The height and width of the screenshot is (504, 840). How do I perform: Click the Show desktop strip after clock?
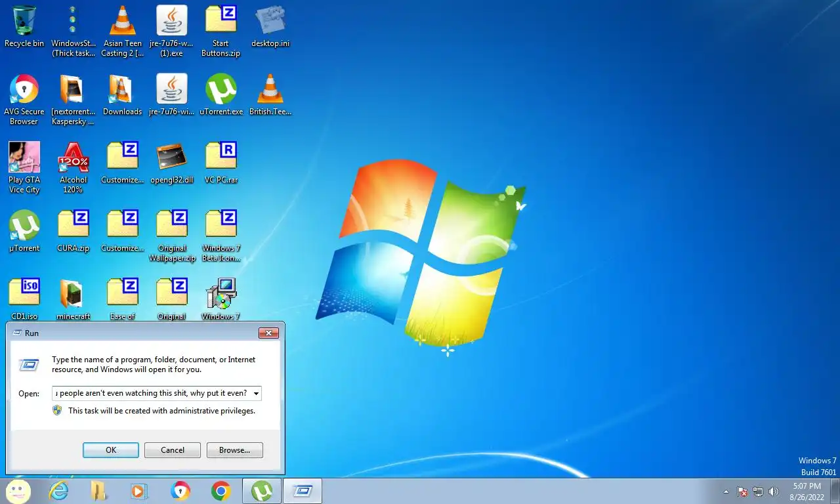pos(835,491)
